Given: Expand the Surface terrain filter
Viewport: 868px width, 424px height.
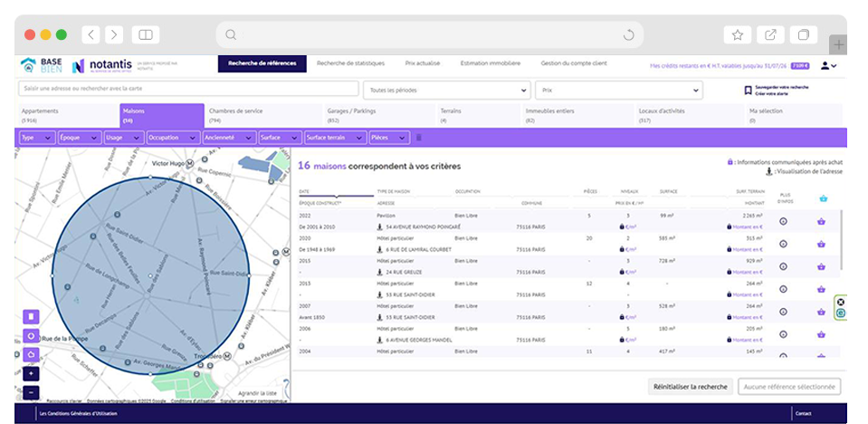Looking at the screenshot, I should click(334, 138).
